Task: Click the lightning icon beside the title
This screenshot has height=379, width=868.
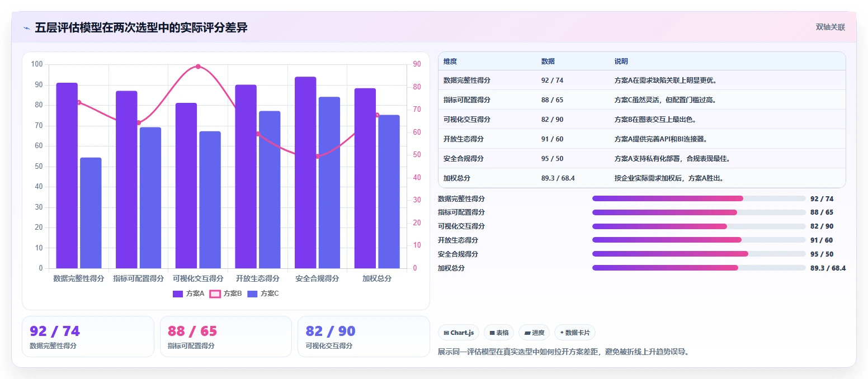Action: coord(26,28)
